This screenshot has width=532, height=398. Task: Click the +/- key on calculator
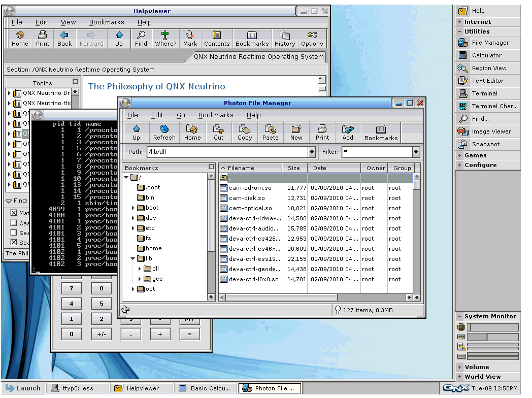click(x=102, y=334)
